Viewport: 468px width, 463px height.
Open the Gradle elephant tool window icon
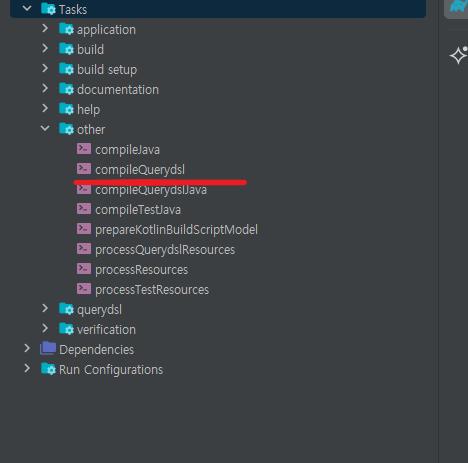click(x=459, y=7)
